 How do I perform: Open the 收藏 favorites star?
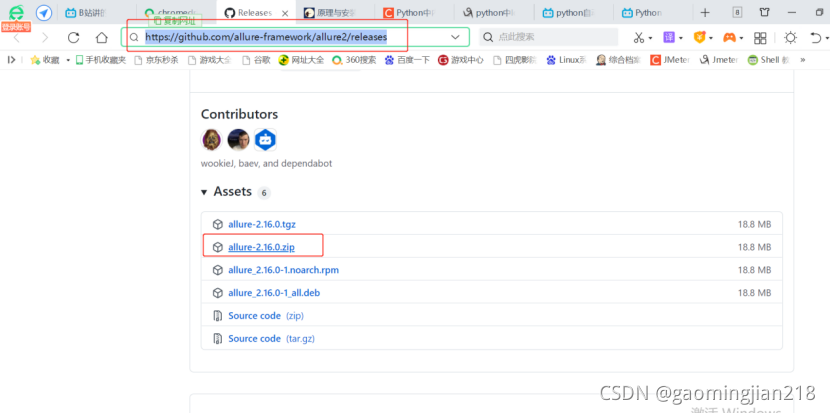45,60
